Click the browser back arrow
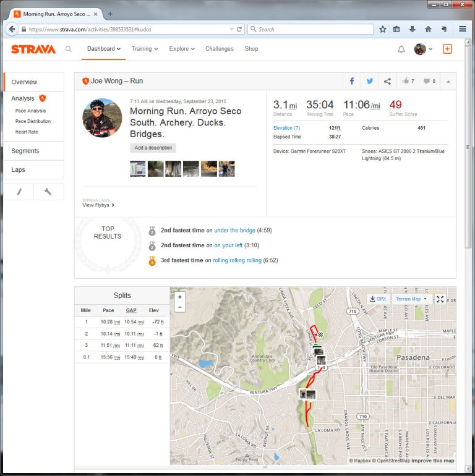 coord(12,29)
